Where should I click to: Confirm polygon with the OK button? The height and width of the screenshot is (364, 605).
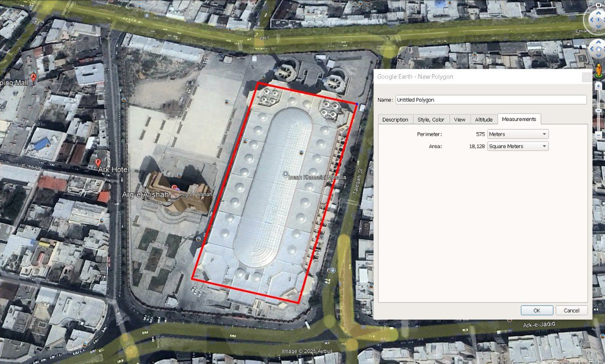(x=537, y=310)
